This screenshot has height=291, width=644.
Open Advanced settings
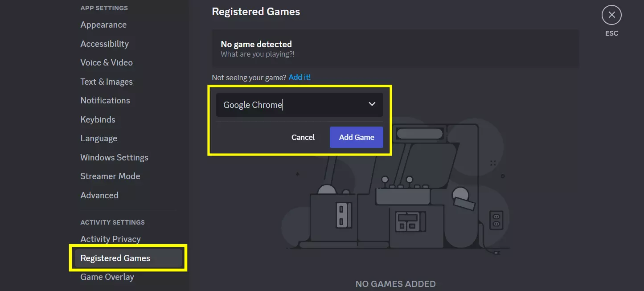click(x=99, y=195)
